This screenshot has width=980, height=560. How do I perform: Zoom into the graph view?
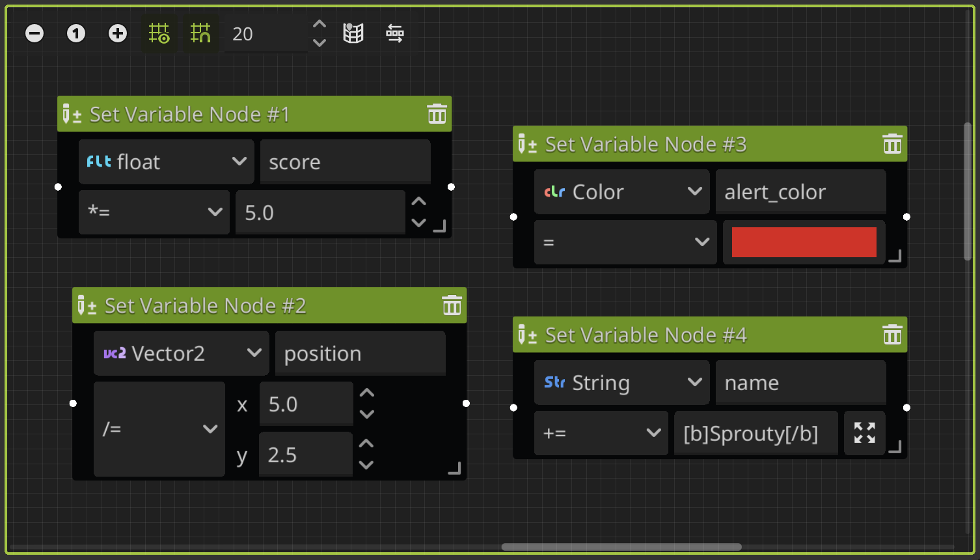(117, 33)
